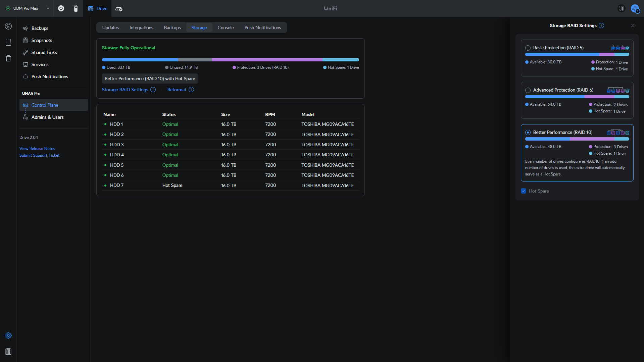Click the RAID 5 drive layout icon
Viewport: 644px width, 362px height.
[x=620, y=48]
